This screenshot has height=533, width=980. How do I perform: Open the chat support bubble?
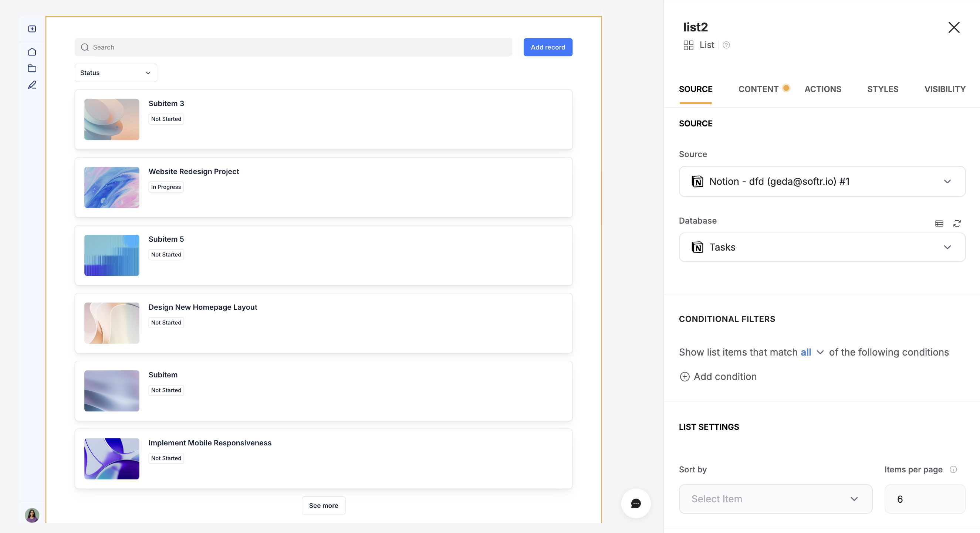pyautogui.click(x=636, y=503)
